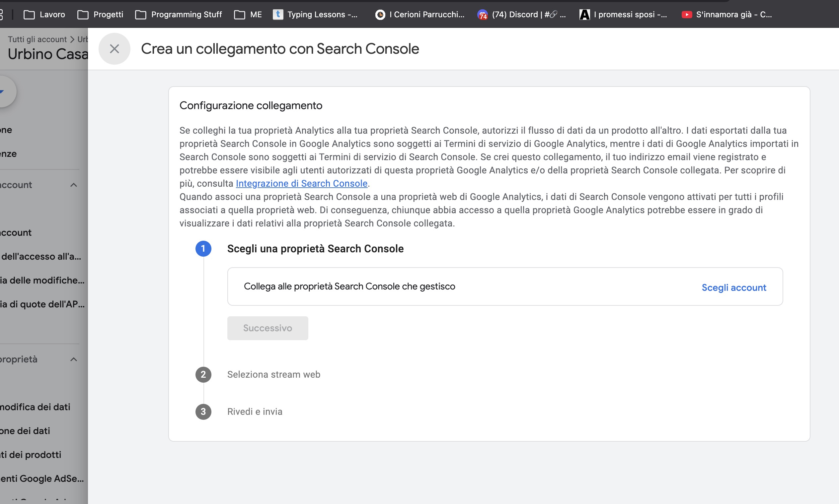Viewport: 839px width, 504px height.
Task: Collapse the proprietà section chevron in sidebar
Action: (73, 359)
